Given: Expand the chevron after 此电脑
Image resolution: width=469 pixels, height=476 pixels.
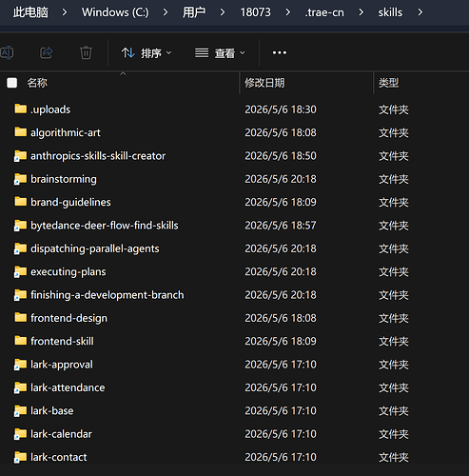Looking at the screenshot, I should pos(65,12).
